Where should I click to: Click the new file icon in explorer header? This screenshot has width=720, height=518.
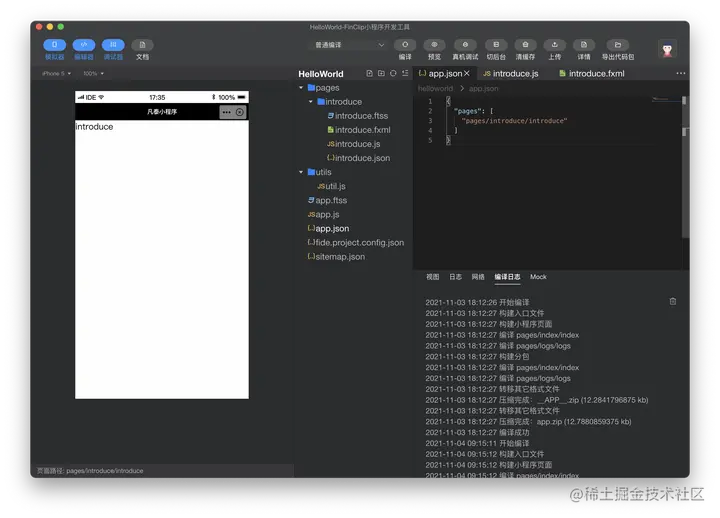tap(369, 73)
